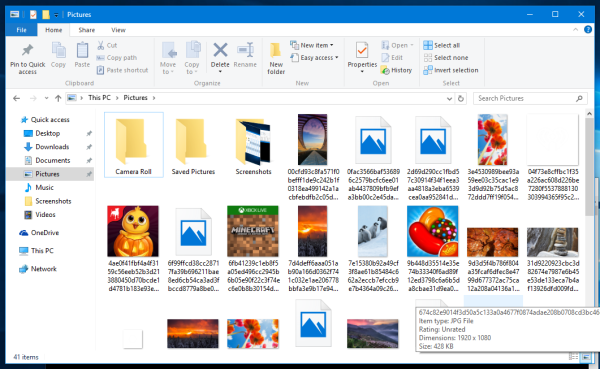Image resolution: width=600 pixels, height=369 pixels.
Task: Open Videos in navigation pane
Action: 45,215
